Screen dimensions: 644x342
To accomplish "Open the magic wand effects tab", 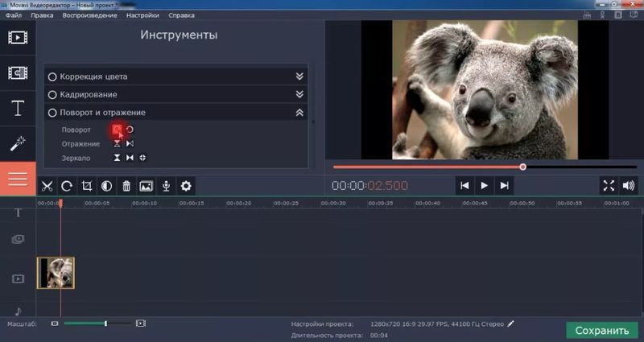I will point(18,143).
